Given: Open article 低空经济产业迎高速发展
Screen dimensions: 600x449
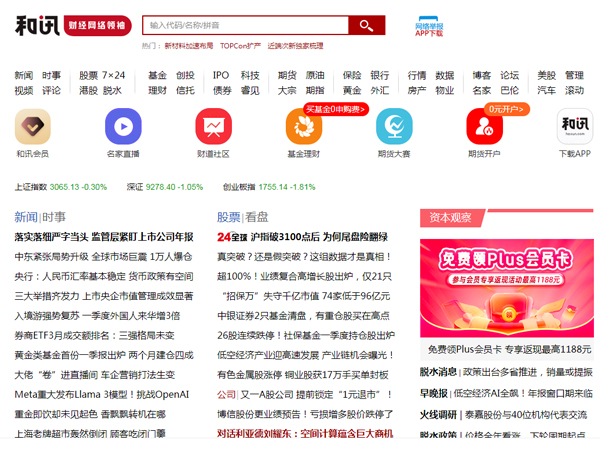Looking at the screenshot, I should click(305, 355).
